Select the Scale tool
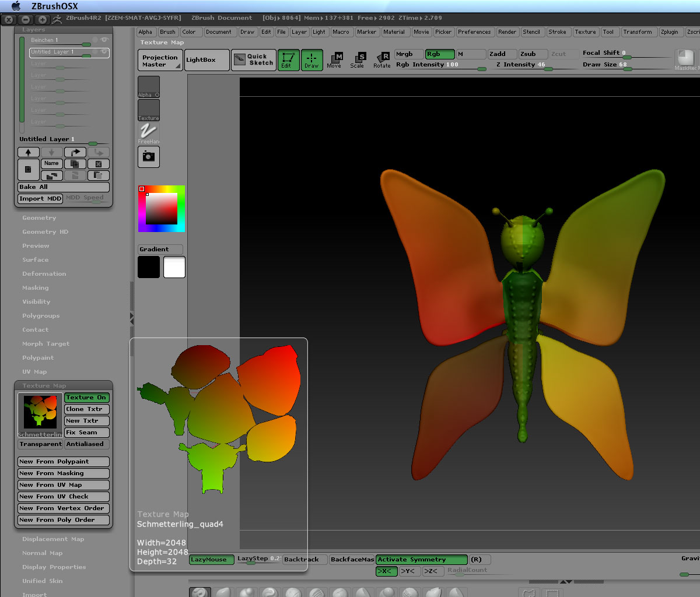Viewport: 700px width, 597px height. click(357, 60)
